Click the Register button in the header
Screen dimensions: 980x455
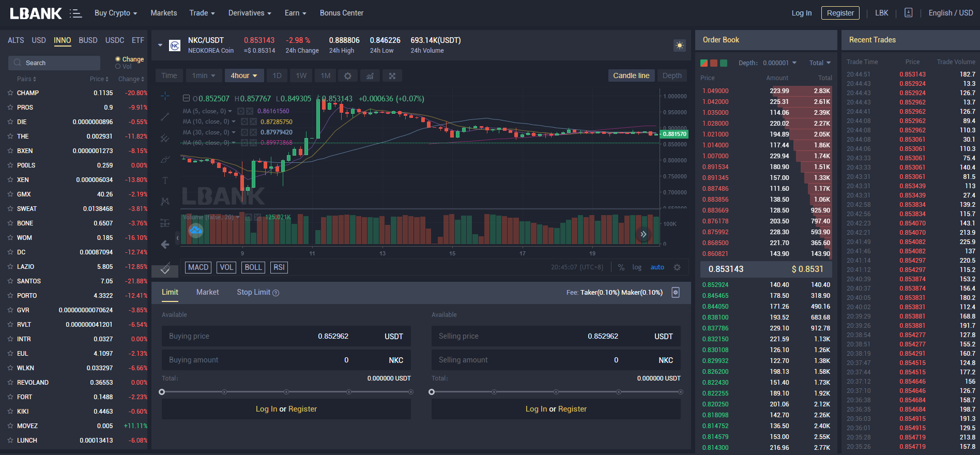tap(840, 13)
